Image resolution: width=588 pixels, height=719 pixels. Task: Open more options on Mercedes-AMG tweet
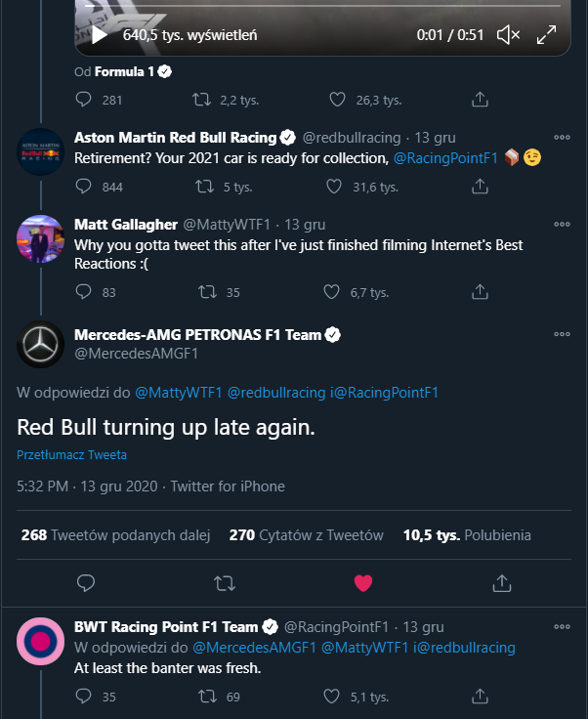click(x=562, y=334)
